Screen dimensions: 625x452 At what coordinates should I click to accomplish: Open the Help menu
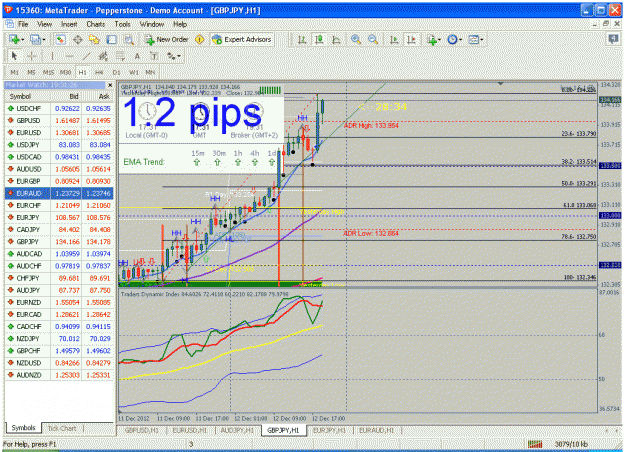(180, 24)
